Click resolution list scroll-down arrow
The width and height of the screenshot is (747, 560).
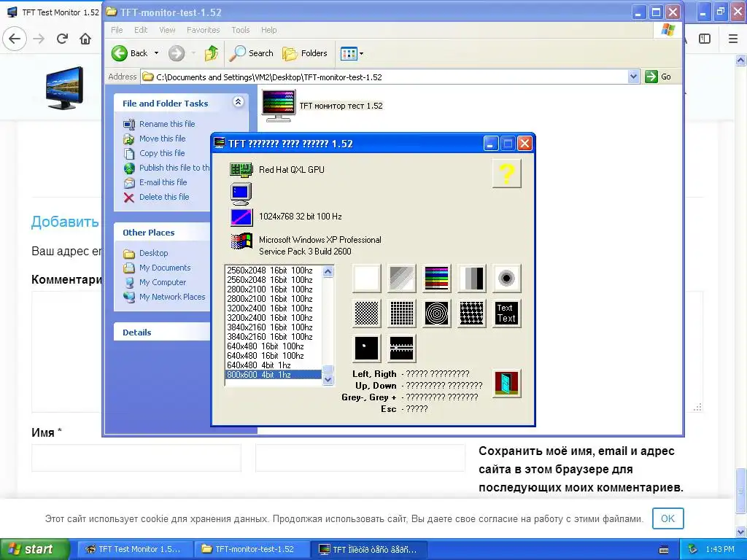point(328,379)
